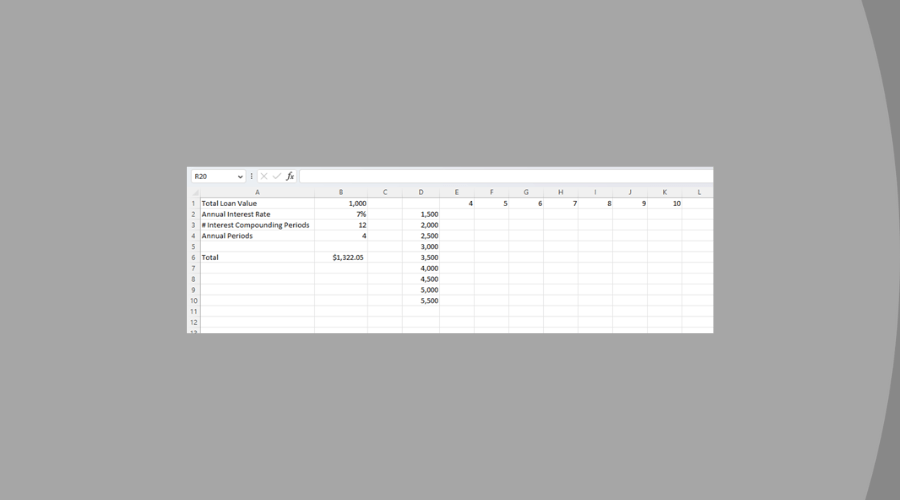Select the cell with 4,500
The image size is (900, 500).
[421, 279]
